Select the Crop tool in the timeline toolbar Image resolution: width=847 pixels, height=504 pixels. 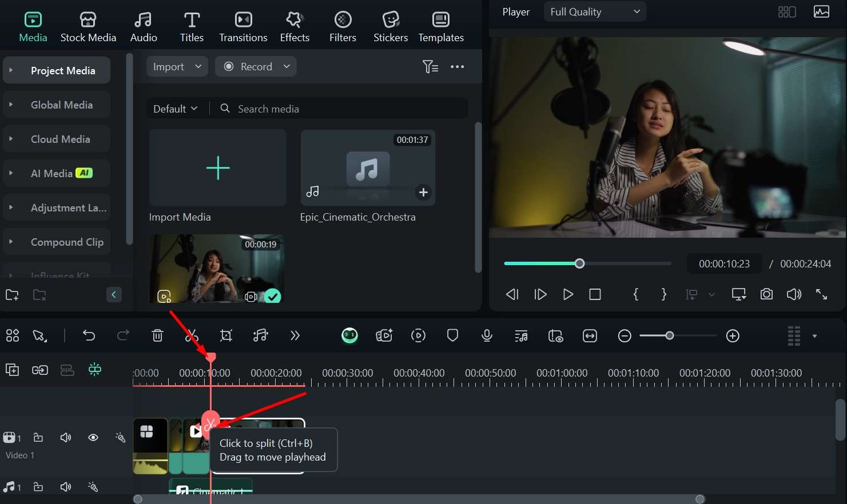click(226, 335)
